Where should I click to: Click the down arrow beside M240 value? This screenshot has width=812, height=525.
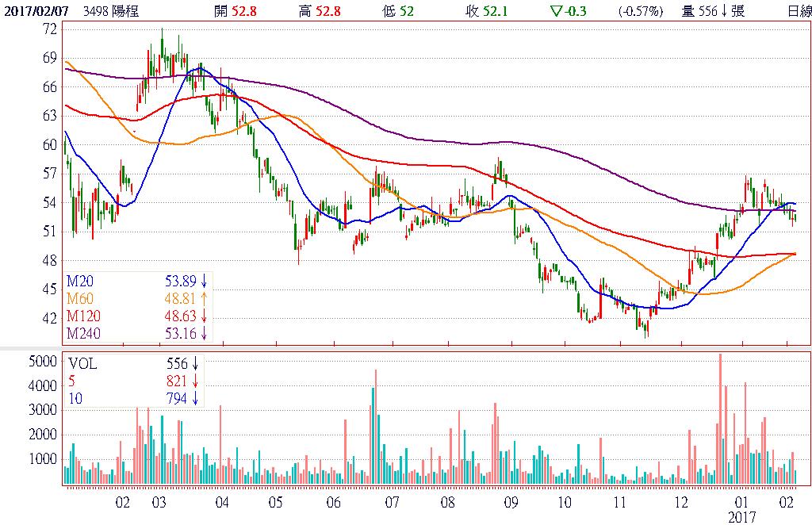pos(204,332)
